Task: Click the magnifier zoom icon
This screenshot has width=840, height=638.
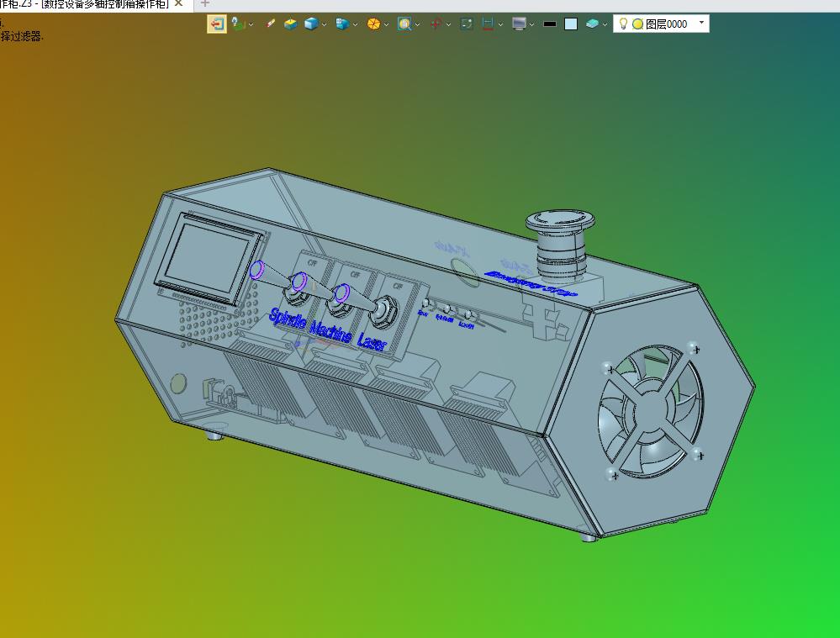Action: (404, 24)
